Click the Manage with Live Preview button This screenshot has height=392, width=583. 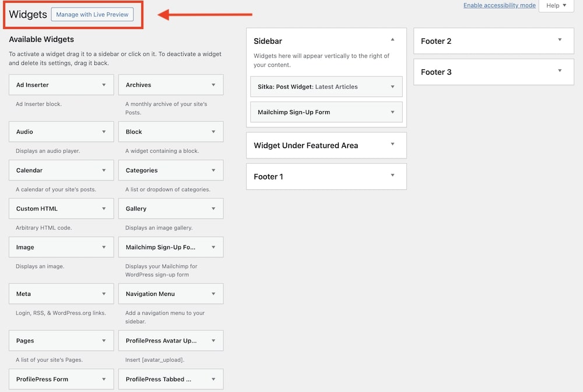point(92,15)
